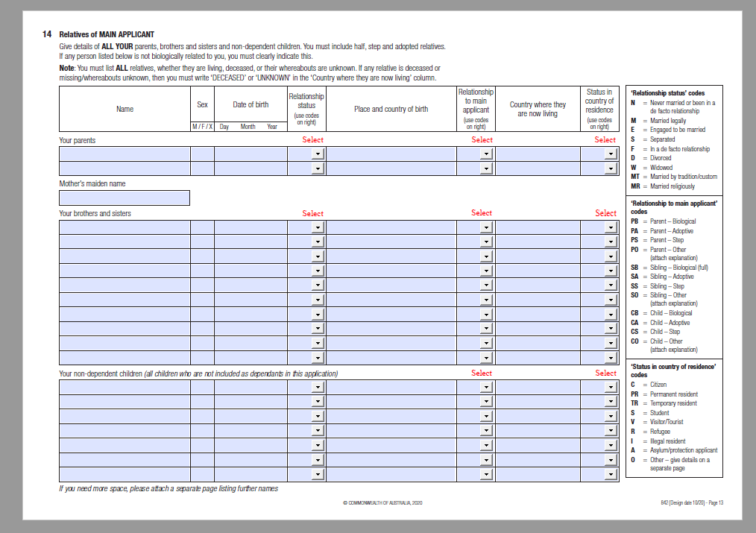Click Name field of first sibling row
This screenshot has height=533, width=756.
click(x=125, y=227)
